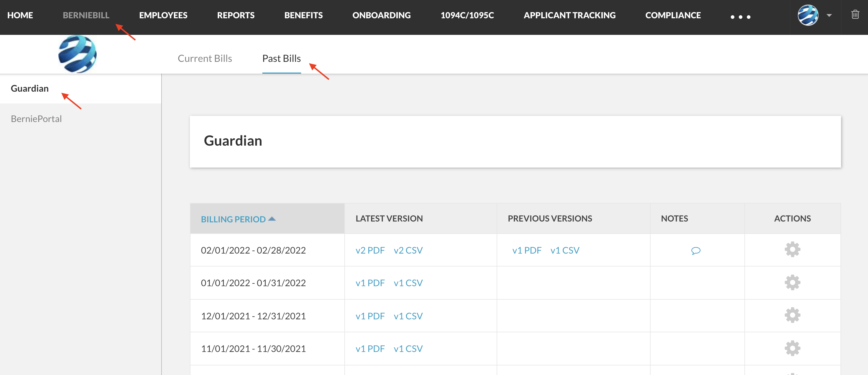View the note bubble for February 2022 bill
This screenshot has height=375, width=868.
click(x=696, y=250)
